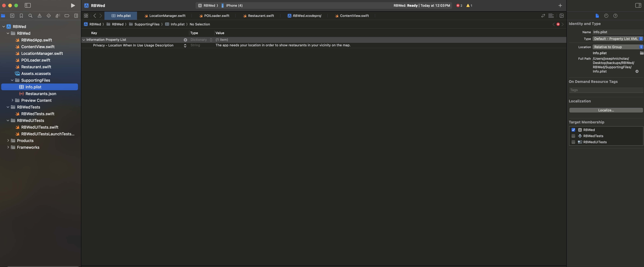
Task: Open the Report navigator icon
Action: coord(76,16)
